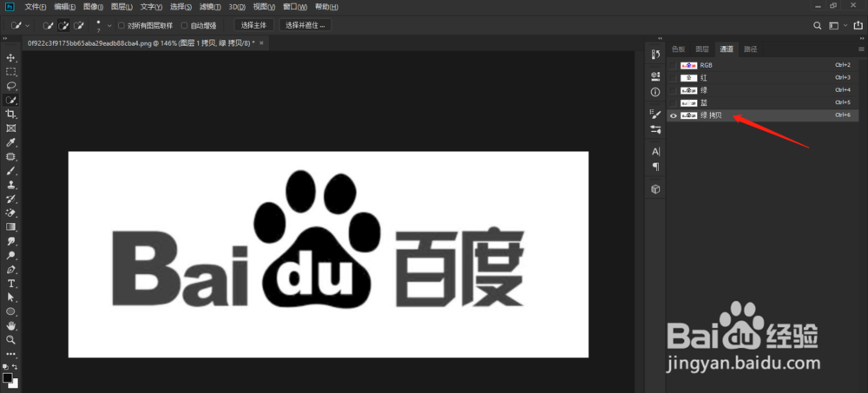Hide the 绿 拷贝 channel eye
The width and height of the screenshot is (868, 393).
coord(674,115)
